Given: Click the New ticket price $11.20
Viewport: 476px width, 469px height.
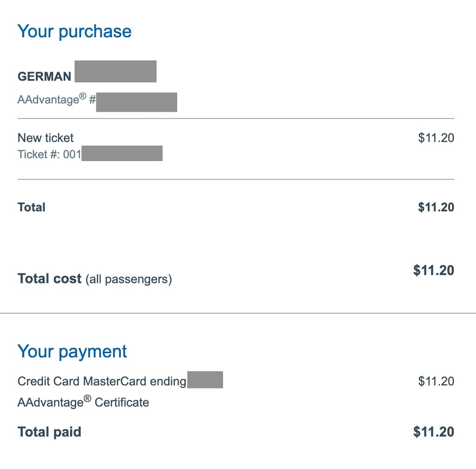Looking at the screenshot, I should 436,138.
